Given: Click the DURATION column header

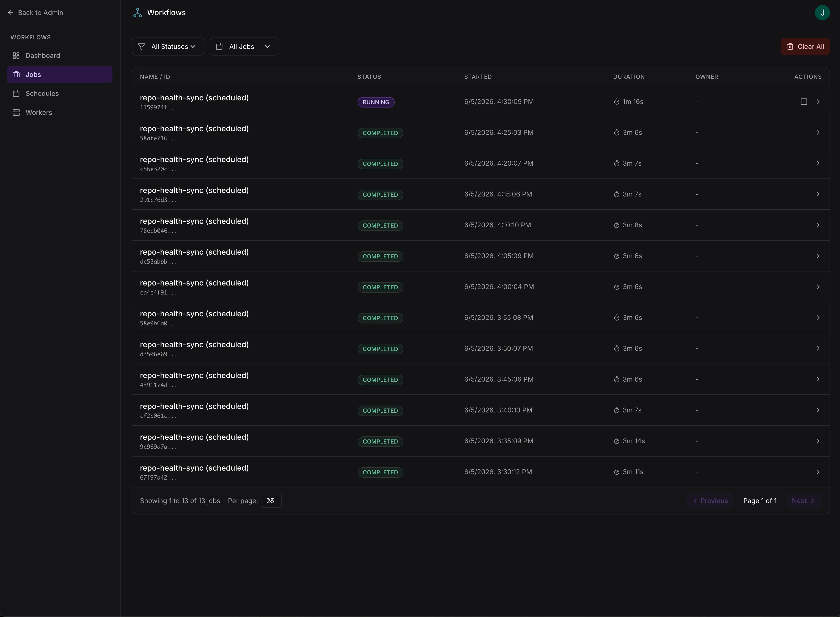Looking at the screenshot, I should (629, 77).
